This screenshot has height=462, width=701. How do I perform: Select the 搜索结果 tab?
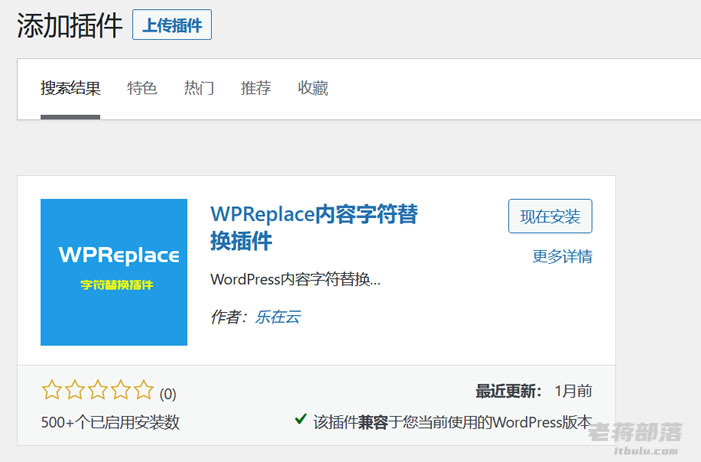coord(70,88)
